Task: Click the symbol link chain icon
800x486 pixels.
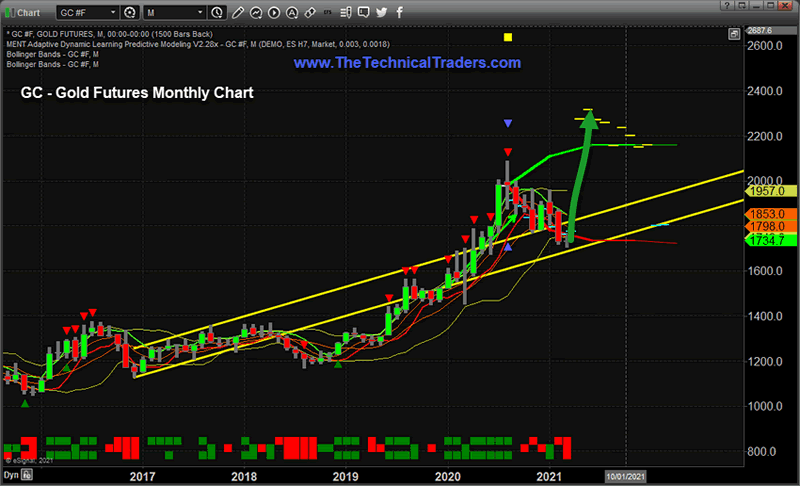Action: point(310,13)
